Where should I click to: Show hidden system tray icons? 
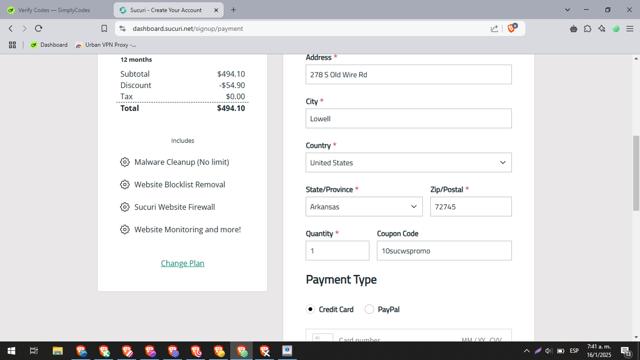pyautogui.click(x=527, y=351)
